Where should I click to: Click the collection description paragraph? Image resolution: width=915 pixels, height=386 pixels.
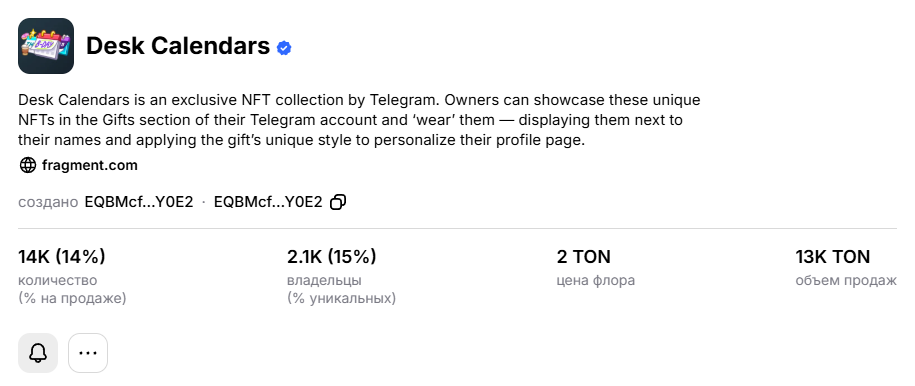[359, 120]
